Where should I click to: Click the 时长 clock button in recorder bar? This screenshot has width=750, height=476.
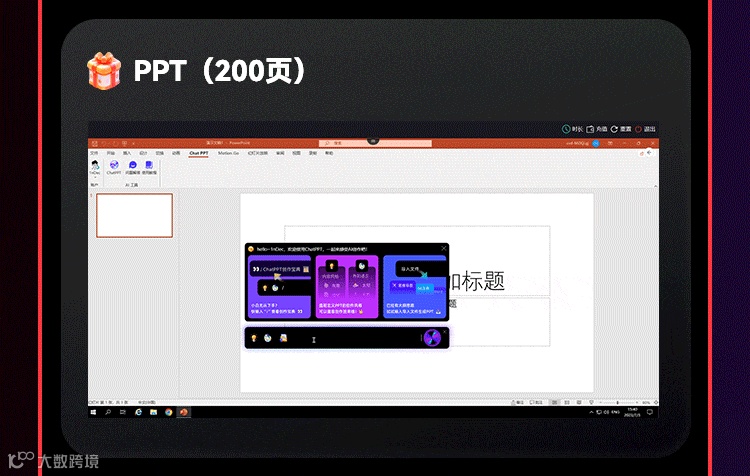(x=572, y=129)
